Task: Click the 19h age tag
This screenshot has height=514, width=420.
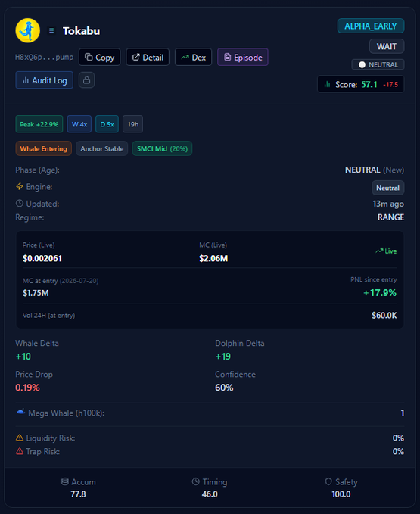Action: click(132, 124)
